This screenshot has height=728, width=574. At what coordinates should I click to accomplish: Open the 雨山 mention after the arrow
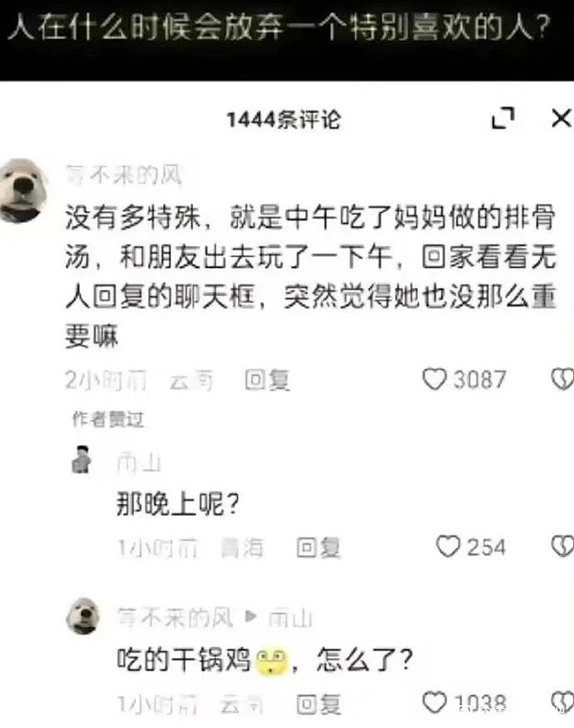point(290,618)
